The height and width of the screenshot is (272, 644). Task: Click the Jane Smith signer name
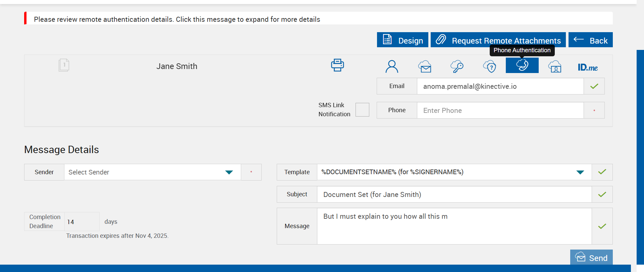click(177, 66)
